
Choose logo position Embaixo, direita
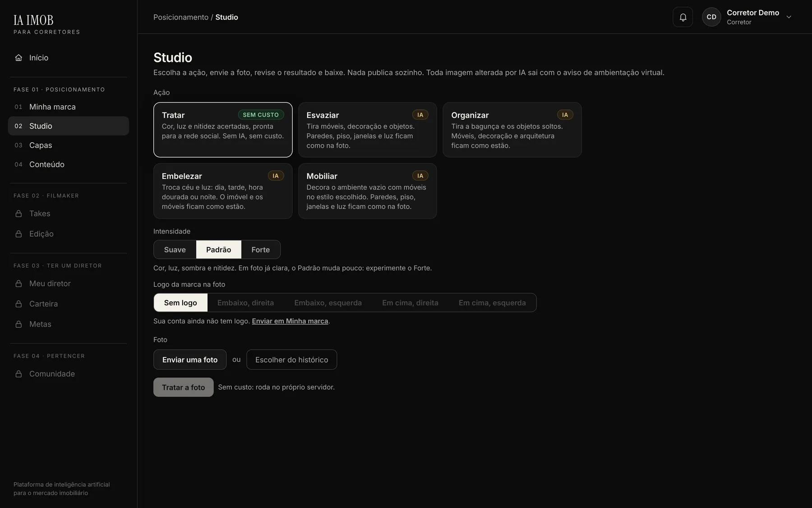click(x=245, y=303)
